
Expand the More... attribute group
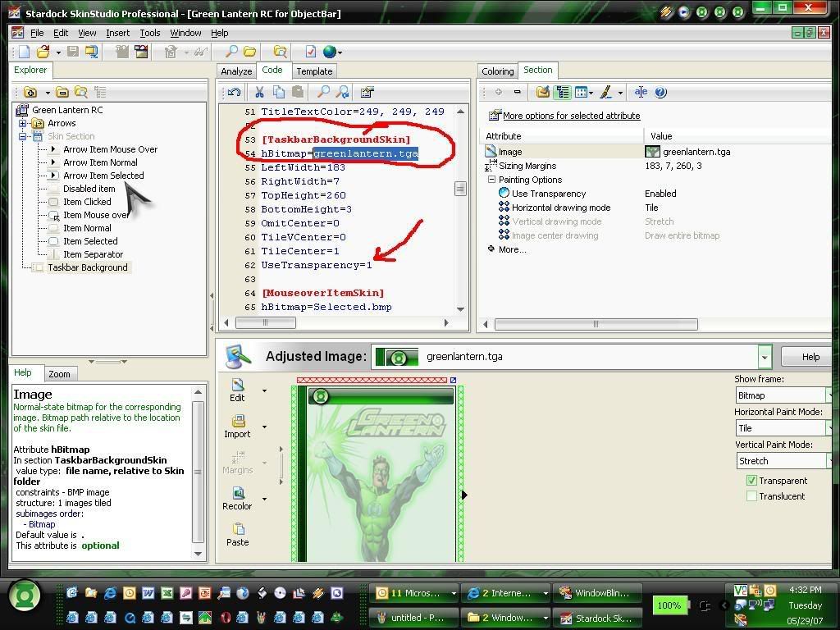click(491, 249)
